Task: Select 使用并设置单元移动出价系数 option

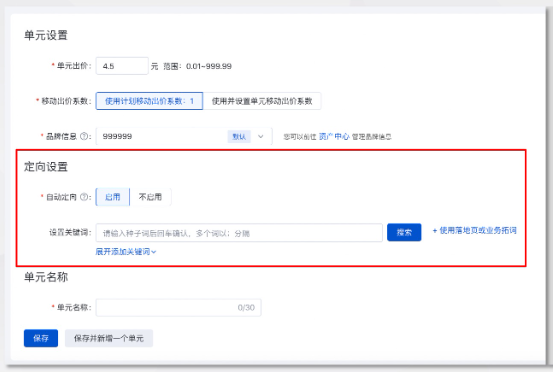Action: tap(262, 101)
